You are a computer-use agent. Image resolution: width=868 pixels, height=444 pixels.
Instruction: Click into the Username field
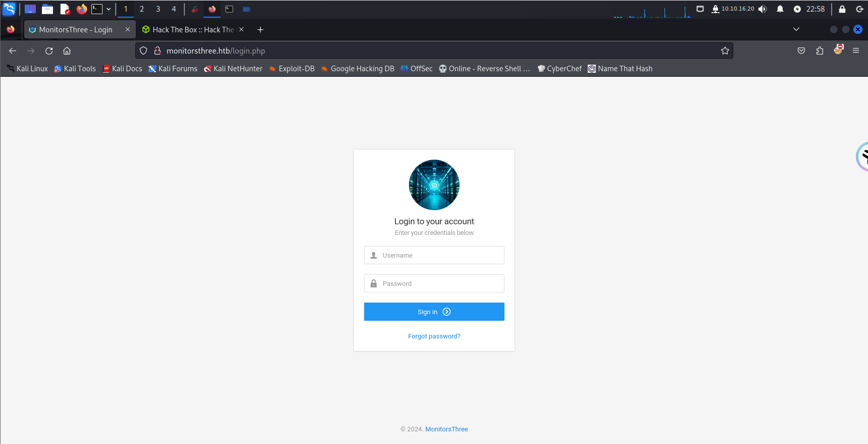click(434, 256)
